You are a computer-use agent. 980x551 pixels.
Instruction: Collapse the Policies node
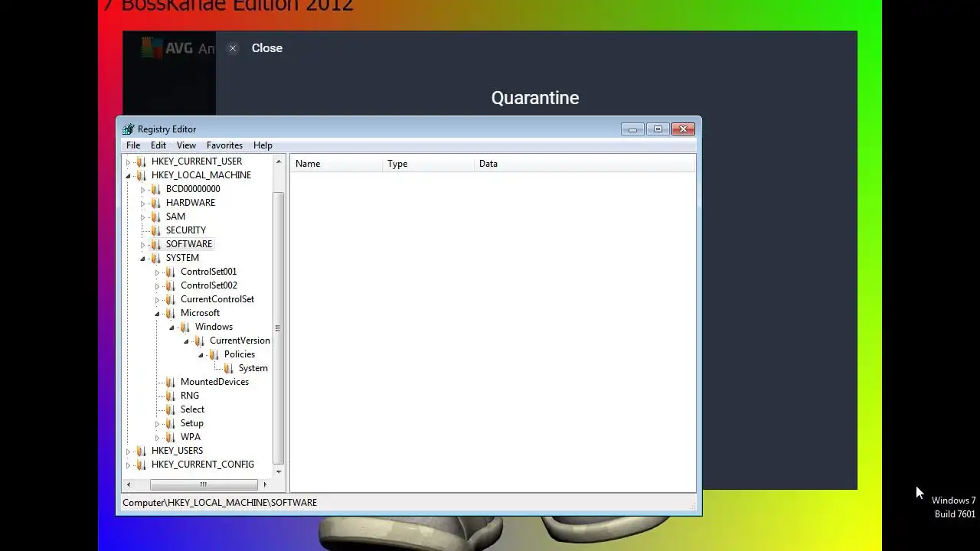pyautogui.click(x=201, y=354)
